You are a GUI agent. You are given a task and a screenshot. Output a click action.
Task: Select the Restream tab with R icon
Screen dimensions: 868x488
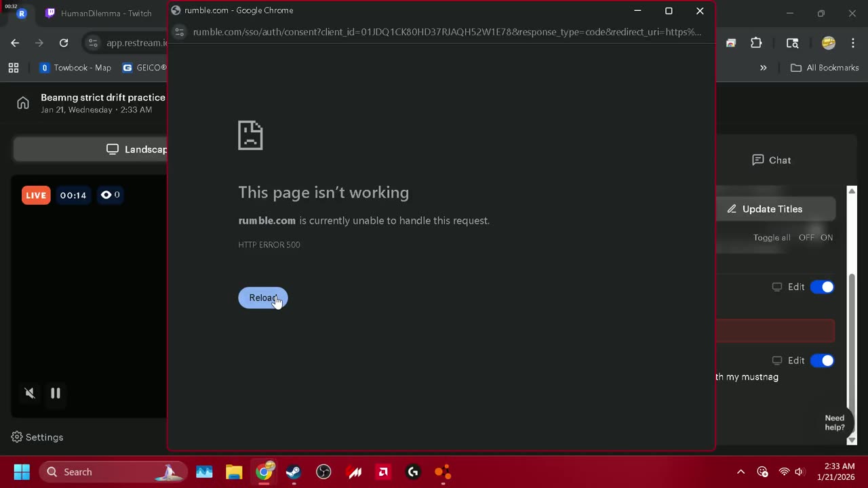22,13
